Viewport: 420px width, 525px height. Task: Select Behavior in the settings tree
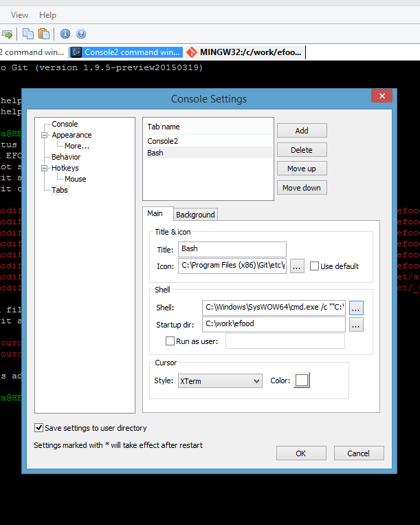point(66,157)
